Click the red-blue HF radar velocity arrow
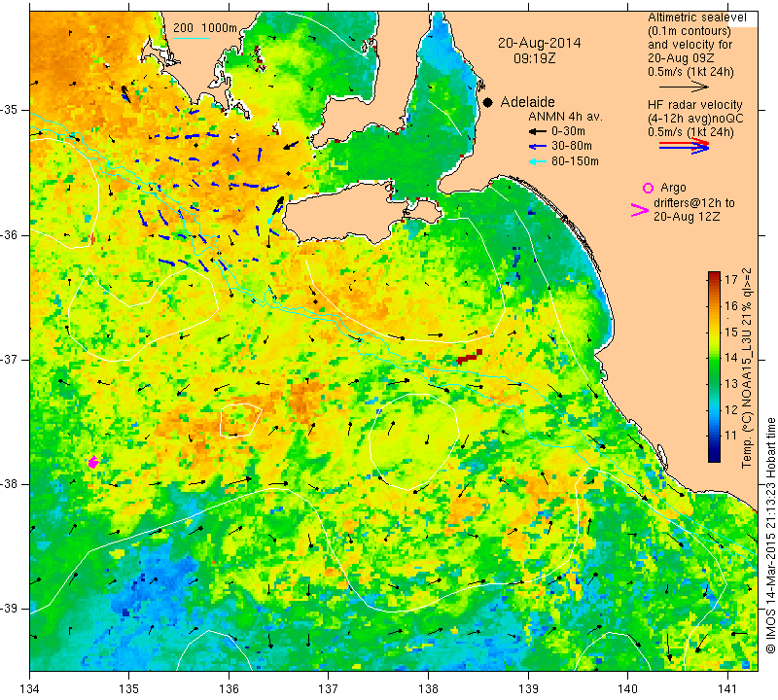This screenshot has height=700, width=778. pos(685,146)
